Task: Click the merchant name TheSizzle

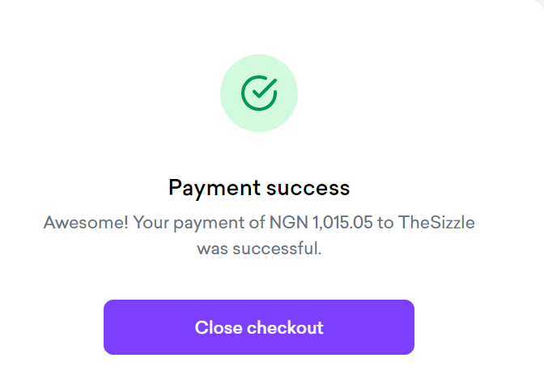Action: (436, 222)
